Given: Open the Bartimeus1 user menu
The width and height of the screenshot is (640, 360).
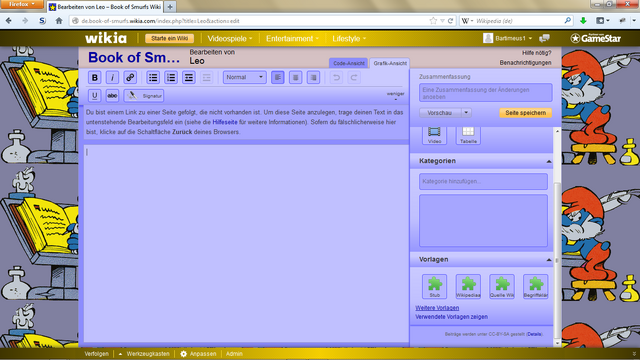Looking at the screenshot, I should pyautogui.click(x=508, y=38).
